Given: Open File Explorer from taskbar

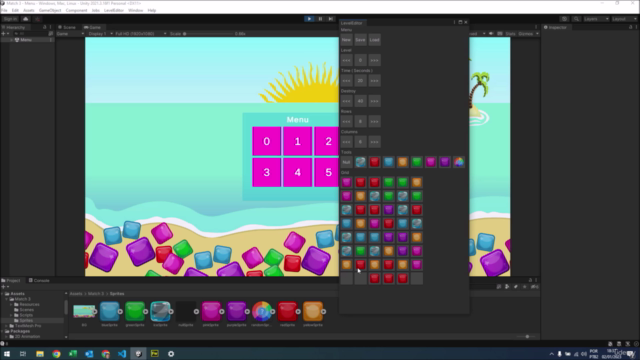Looking at the screenshot, I should point(40,353).
